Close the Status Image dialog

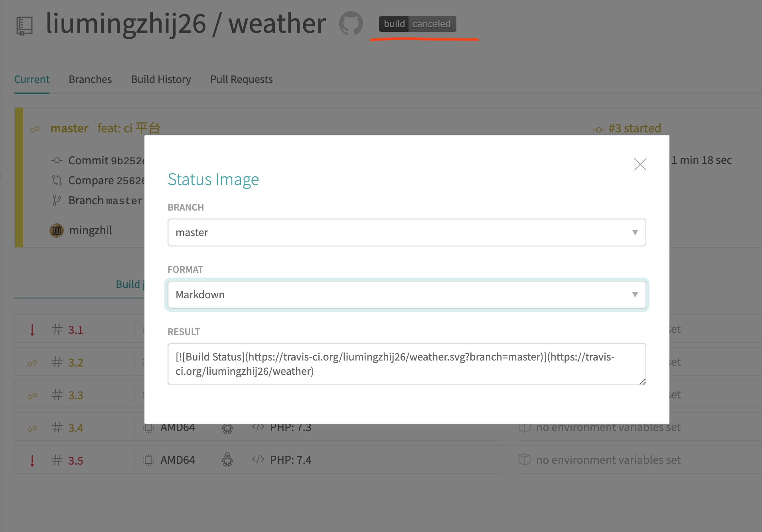(x=640, y=164)
